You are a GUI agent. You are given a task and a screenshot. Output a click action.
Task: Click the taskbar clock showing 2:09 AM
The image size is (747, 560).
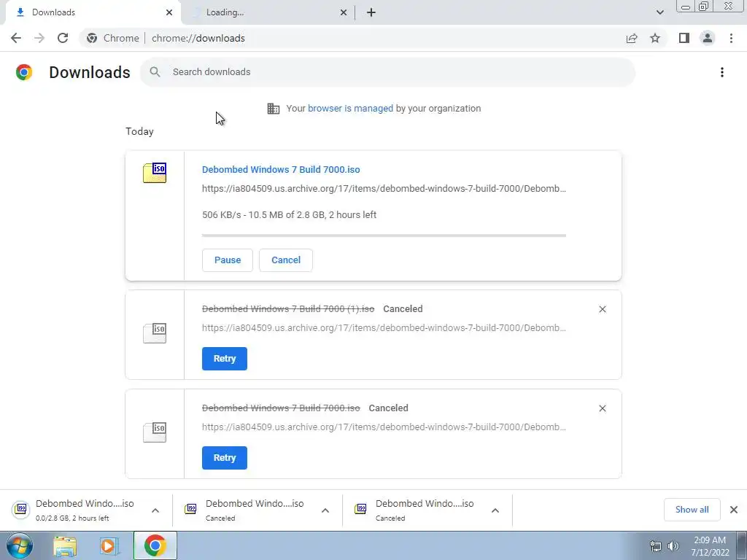[x=710, y=546]
